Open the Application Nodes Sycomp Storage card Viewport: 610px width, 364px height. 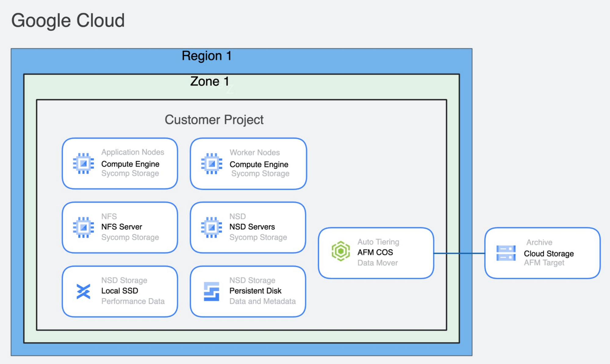[120, 164]
